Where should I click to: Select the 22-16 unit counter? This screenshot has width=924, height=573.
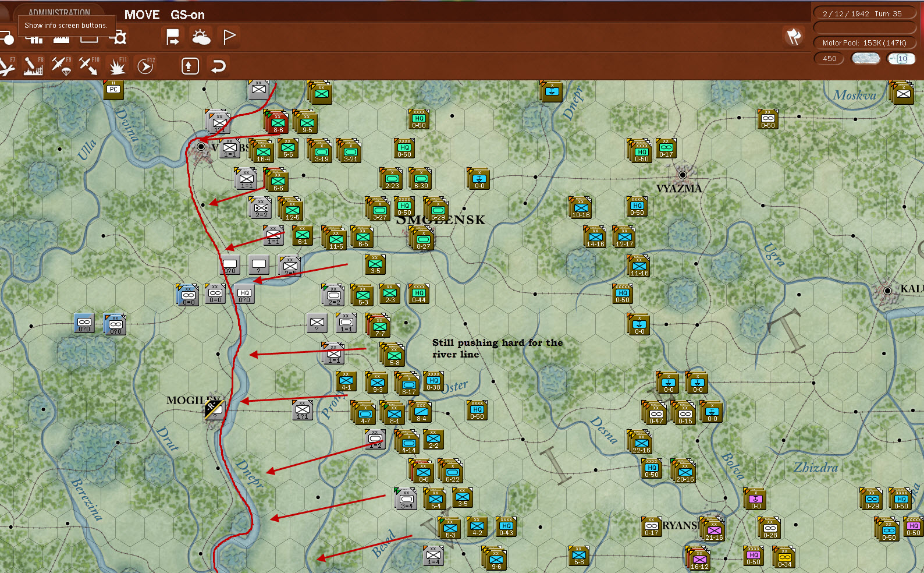641,443
